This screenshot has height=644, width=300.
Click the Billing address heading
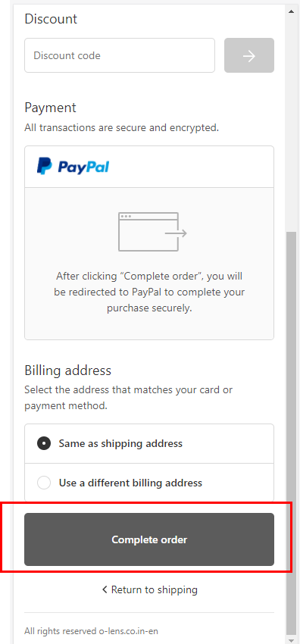click(67, 370)
